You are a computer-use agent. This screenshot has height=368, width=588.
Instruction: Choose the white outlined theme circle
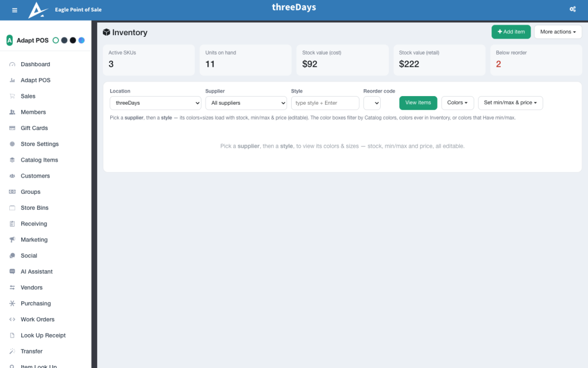pos(56,40)
